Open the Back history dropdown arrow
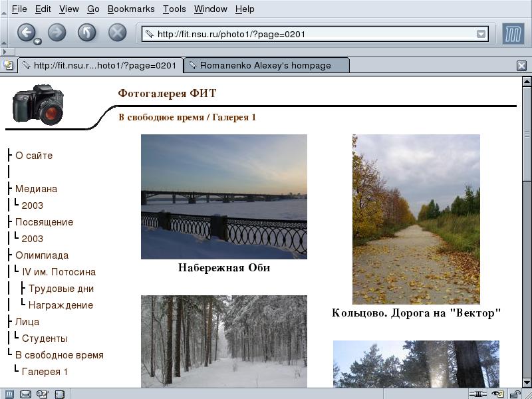 (x=37, y=42)
